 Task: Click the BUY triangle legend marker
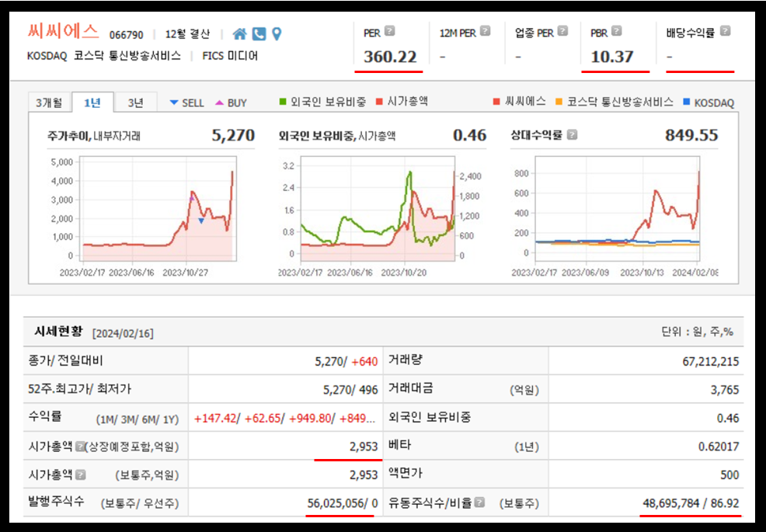219,103
